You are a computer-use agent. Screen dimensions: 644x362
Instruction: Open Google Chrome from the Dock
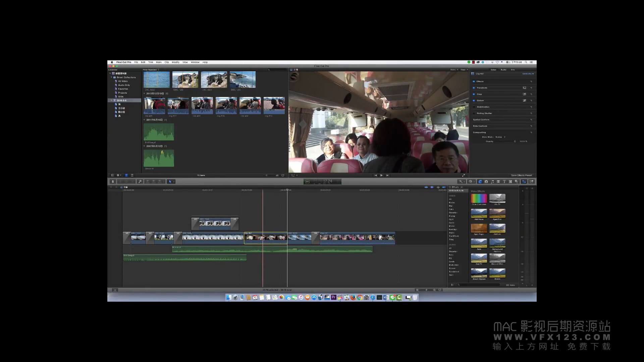tap(360, 297)
